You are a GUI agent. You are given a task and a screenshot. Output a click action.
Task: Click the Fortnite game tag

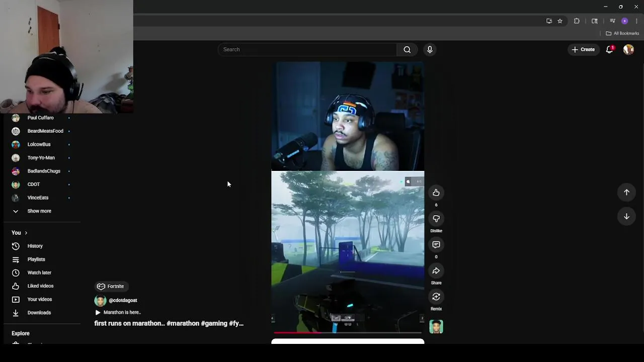111,286
